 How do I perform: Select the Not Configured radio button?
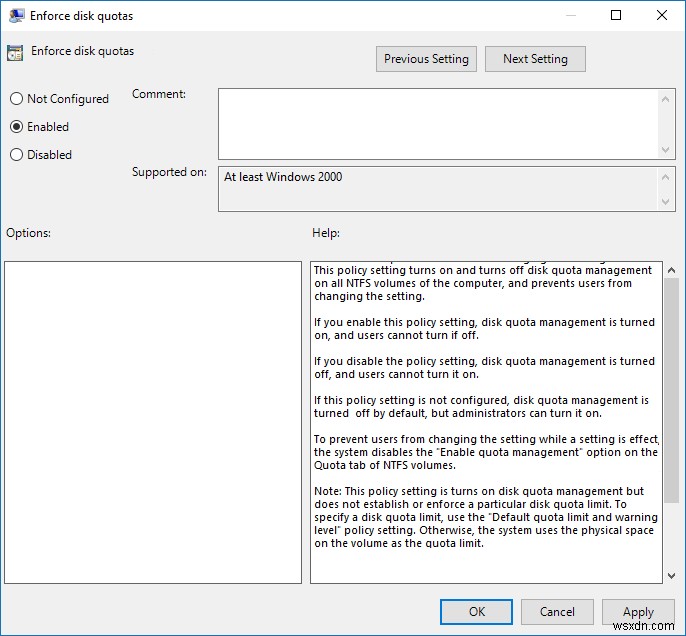(x=16, y=99)
